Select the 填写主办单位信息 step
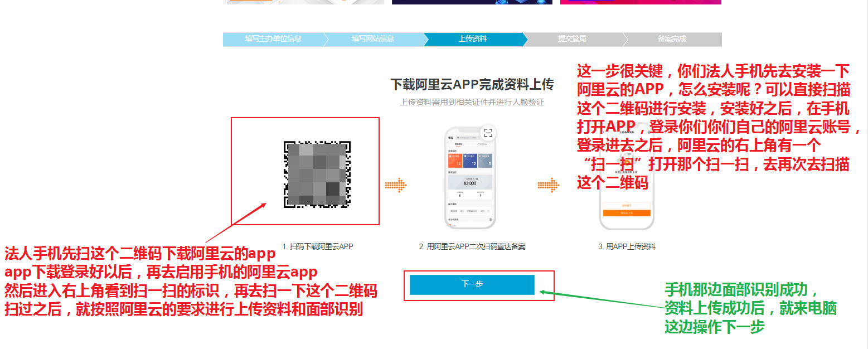The width and height of the screenshot is (868, 349). [x=273, y=39]
